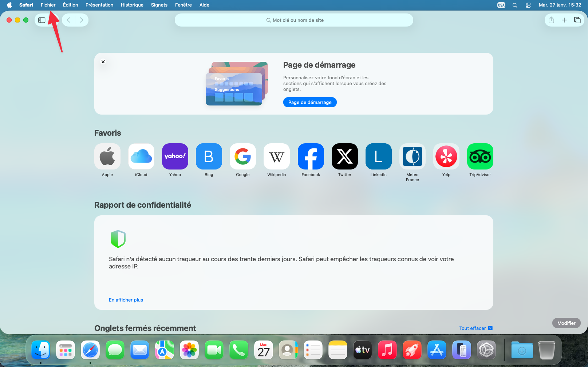Focus the Mot clé ou nom de site field

tap(294, 20)
